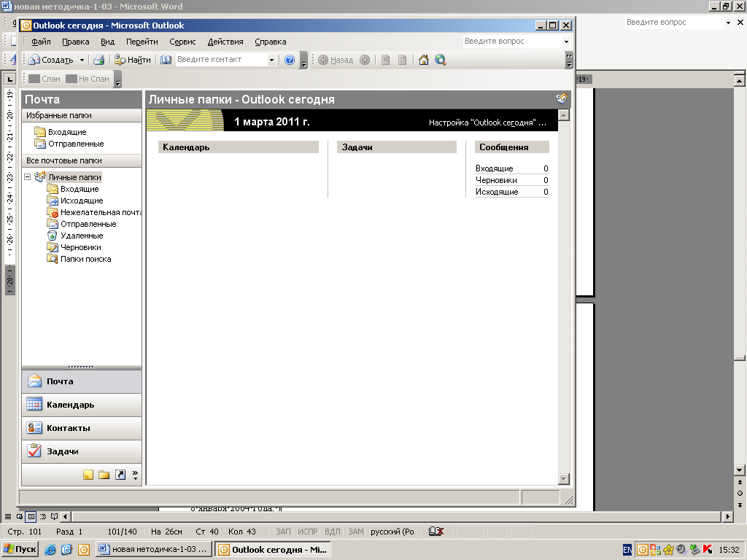This screenshot has width=747, height=560.
Task: Click the Shortcuts arrow icon in navigation pane
Action: [x=120, y=475]
